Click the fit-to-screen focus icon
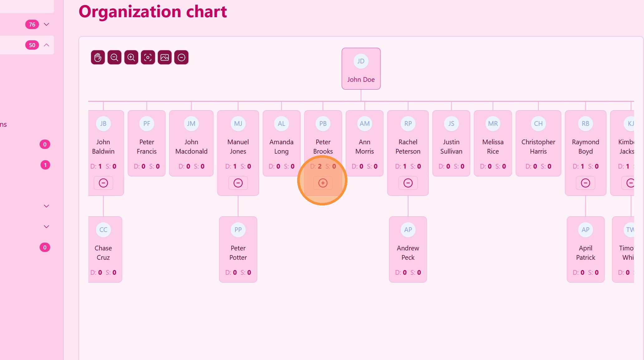Screen dimensions: 644x360 coord(148,57)
